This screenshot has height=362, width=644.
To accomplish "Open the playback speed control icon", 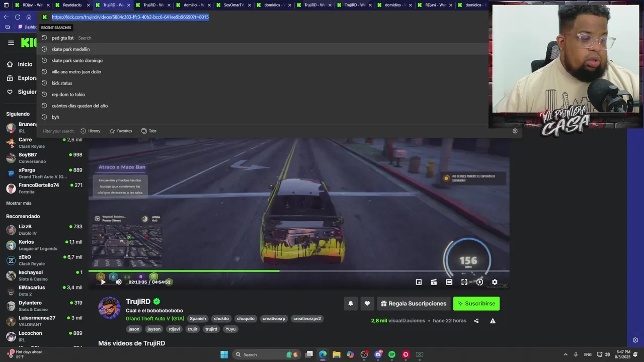I will point(479,282).
